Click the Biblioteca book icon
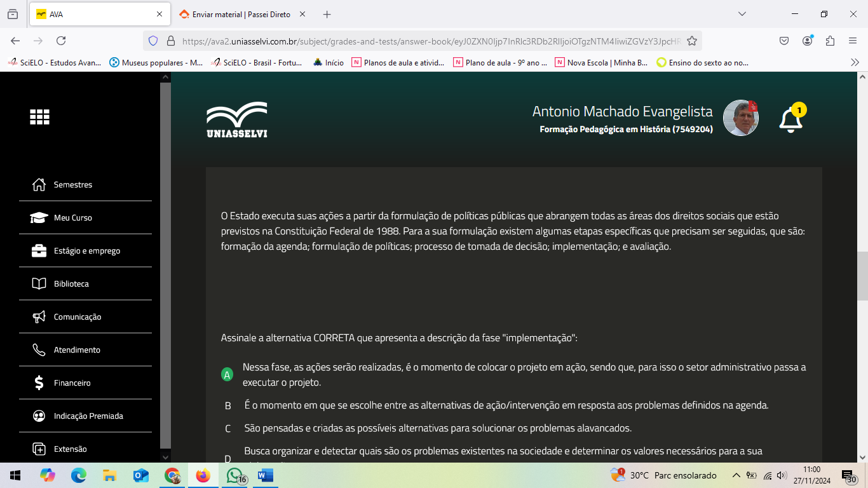Screen dimensions: 868x488 click(x=39, y=284)
